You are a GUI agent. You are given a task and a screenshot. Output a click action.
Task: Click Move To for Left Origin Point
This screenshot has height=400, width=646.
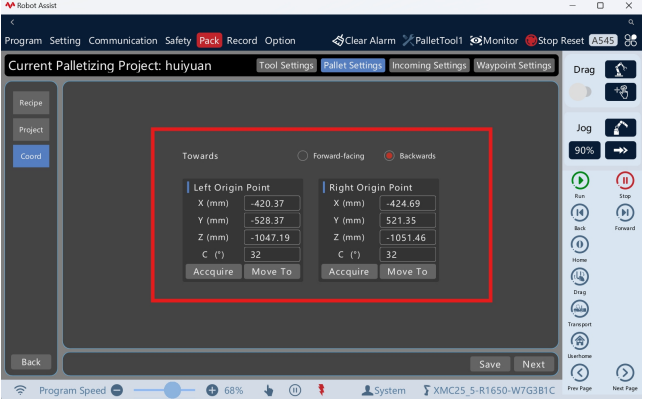tap(272, 272)
